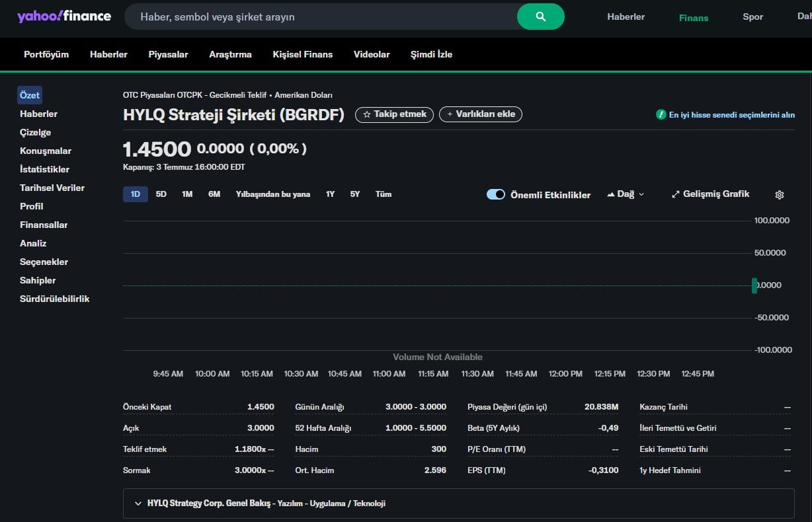Open Gelişmiş Grafik advanced chart
Viewport: 812px width, 522px height.
click(711, 194)
